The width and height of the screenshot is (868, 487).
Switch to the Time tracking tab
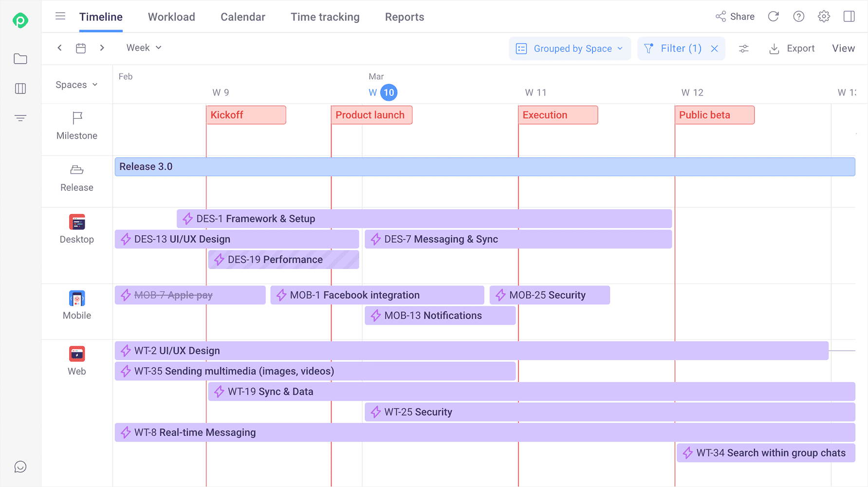tap(325, 17)
